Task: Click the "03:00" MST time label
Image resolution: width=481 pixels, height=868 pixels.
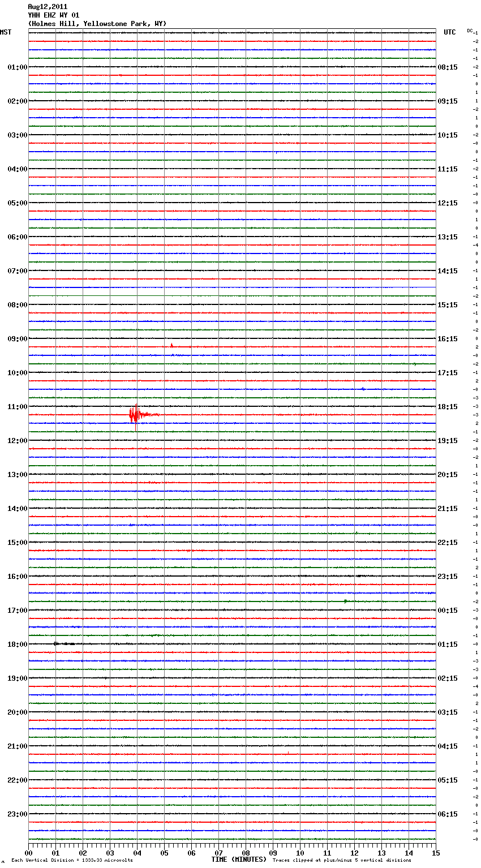Action: click(17, 135)
